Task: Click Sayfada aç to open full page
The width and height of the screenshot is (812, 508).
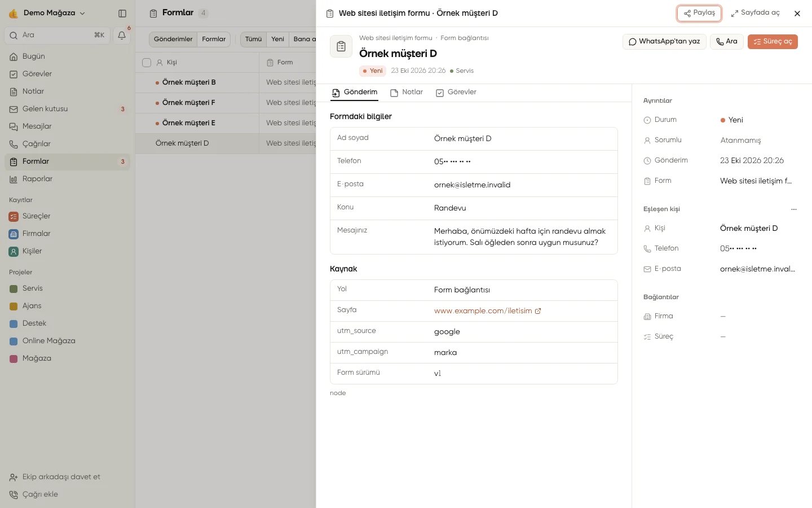Action: point(755,13)
